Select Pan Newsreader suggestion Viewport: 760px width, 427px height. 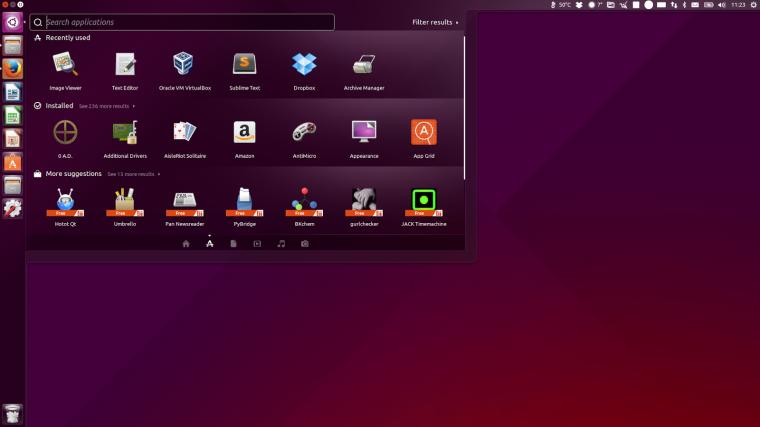pyautogui.click(x=185, y=207)
